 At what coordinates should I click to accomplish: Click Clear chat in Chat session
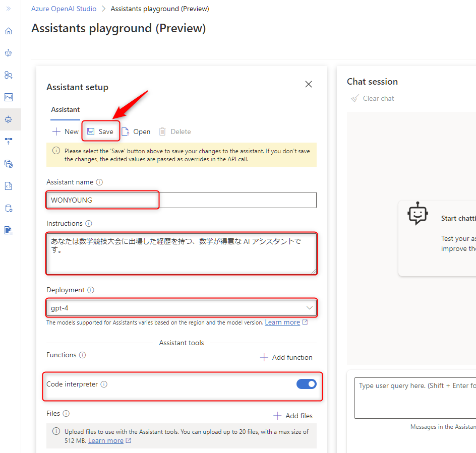click(373, 99)
